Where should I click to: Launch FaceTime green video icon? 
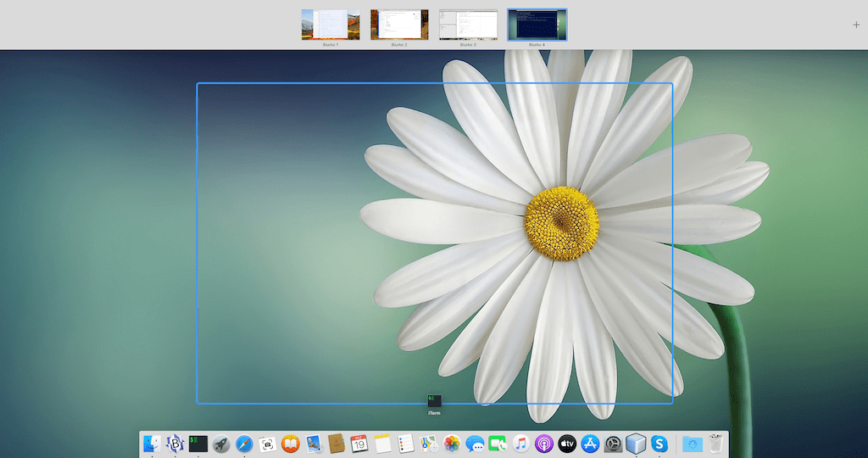[x=498, y=444]
